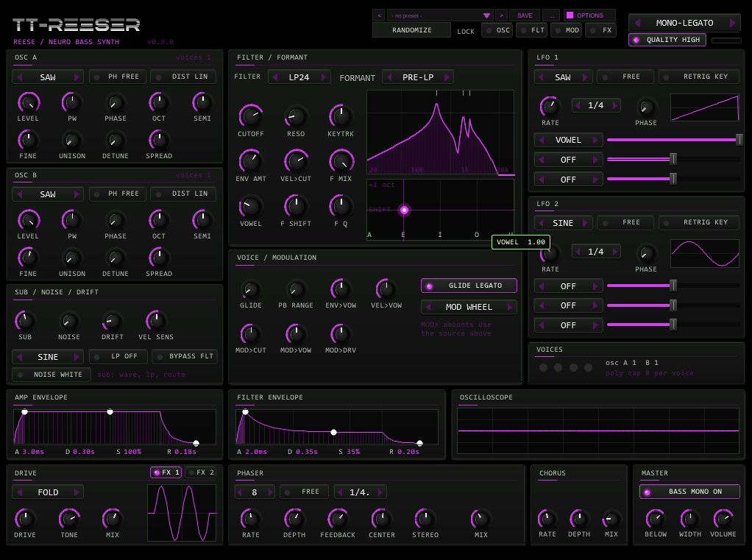Toggle LFO 1 RETRIG KEY
The height and width of the screenshot is (560, 752).
[699, 77]
